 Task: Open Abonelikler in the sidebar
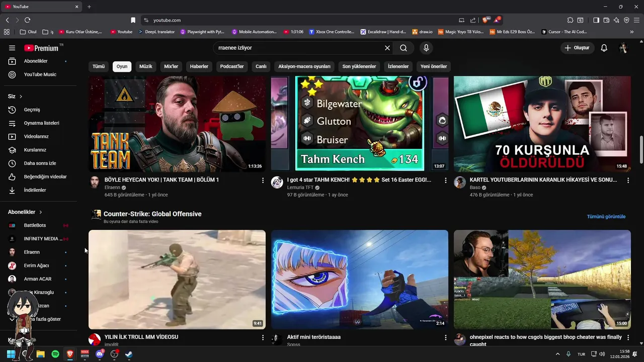point(39,61)
